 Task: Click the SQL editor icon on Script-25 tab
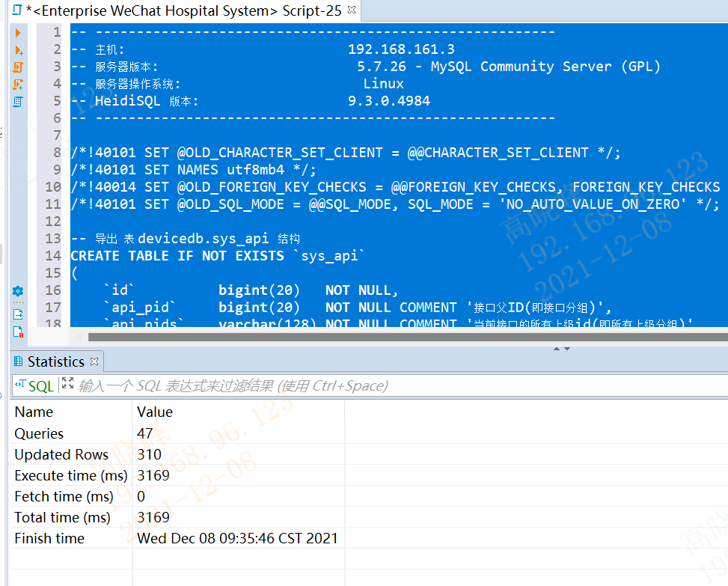click(17, 10)
